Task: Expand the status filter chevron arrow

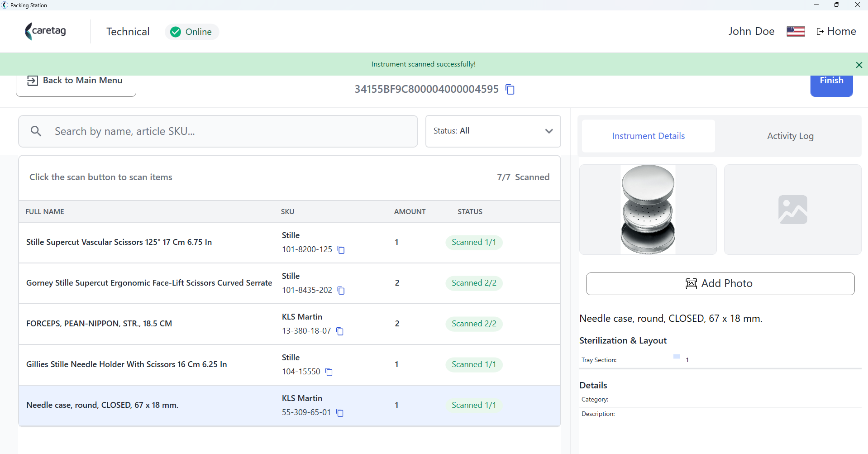Action: click(549, 131)
